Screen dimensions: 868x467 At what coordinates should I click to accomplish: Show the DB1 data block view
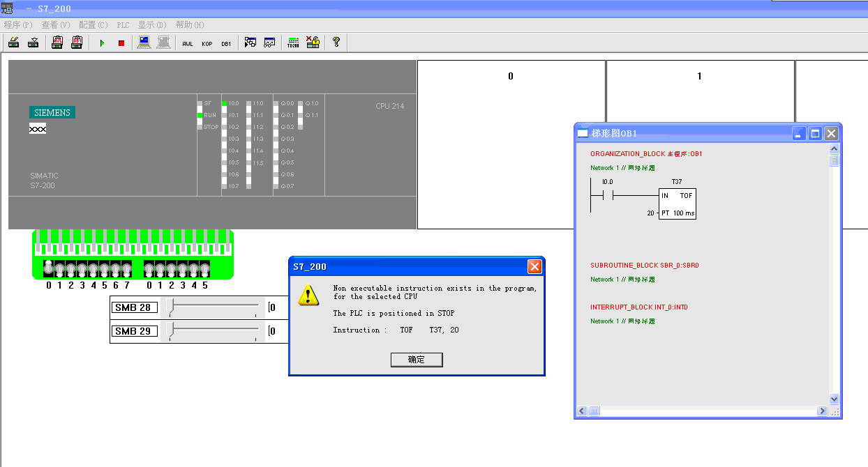click(x=226, y=43)
